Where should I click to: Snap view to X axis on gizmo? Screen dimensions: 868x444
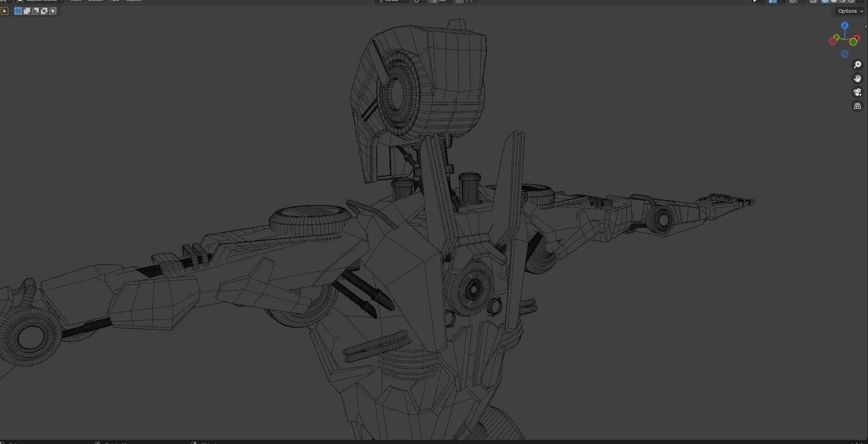point(857,38)
